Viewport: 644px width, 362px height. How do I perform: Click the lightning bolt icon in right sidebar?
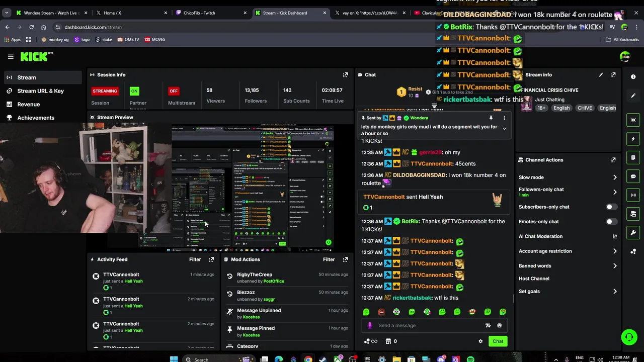click(x=633, y=139)
